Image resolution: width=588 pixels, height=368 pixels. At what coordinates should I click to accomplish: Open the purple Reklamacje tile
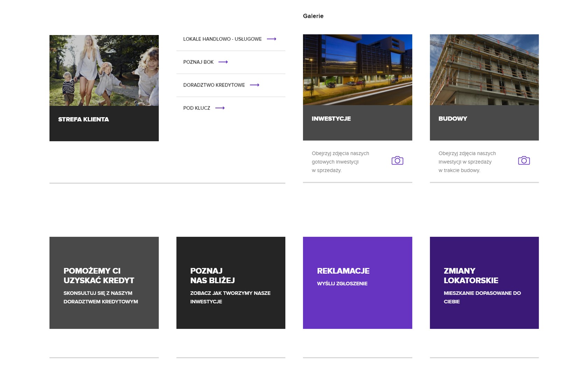pyautogui.click(x=357, y=283)
